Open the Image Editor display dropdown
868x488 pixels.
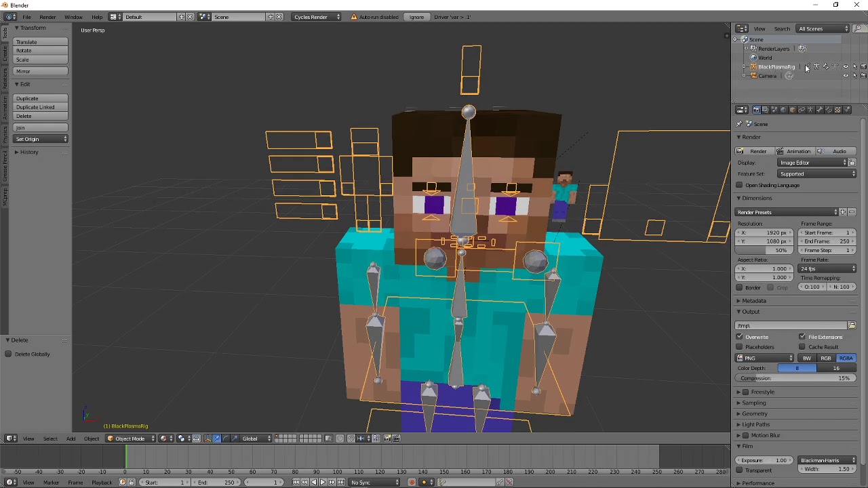(x=812, y=163)
